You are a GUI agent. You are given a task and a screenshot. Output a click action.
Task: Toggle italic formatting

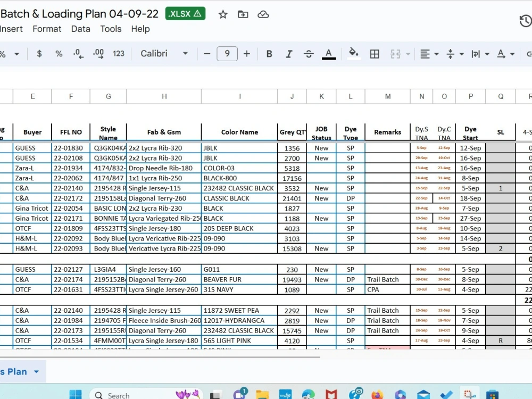(x=289, y=54)
